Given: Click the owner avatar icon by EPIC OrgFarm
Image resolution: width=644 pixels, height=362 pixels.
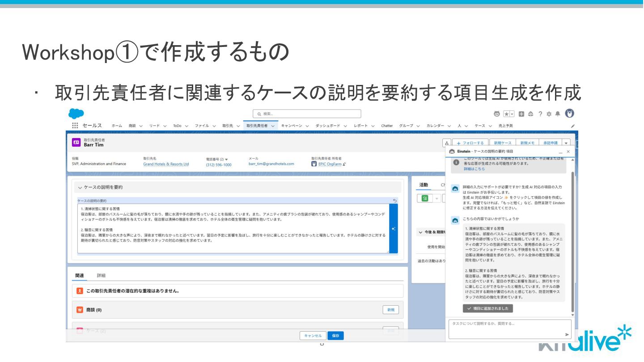Looking at the screenshot, I should 314,164.
